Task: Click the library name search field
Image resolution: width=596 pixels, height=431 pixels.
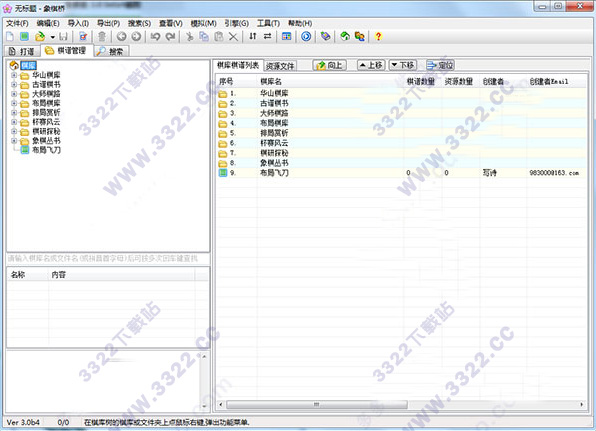Action: (x=108, y=259)
